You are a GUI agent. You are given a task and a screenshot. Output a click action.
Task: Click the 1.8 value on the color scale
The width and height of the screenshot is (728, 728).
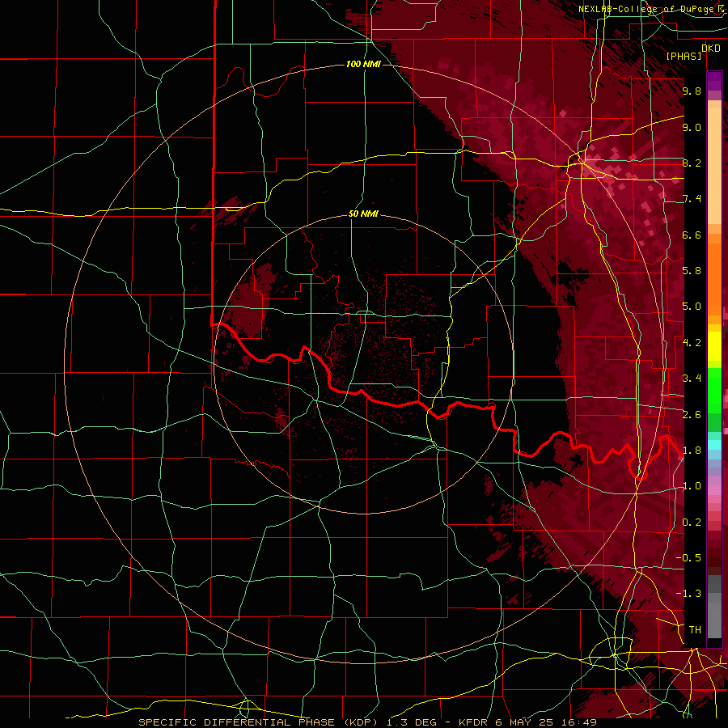pos(692,451)
